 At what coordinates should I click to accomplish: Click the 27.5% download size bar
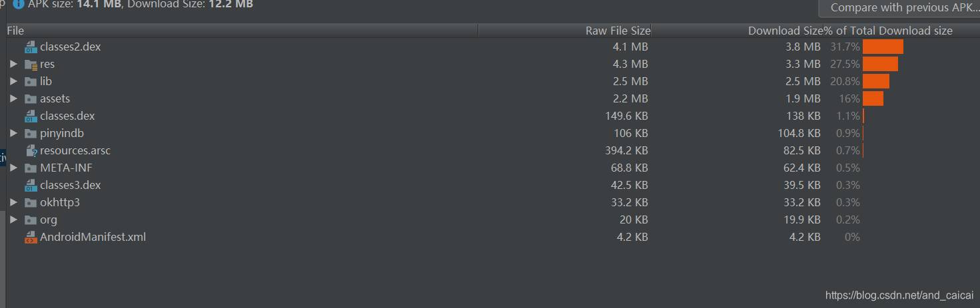880,64
